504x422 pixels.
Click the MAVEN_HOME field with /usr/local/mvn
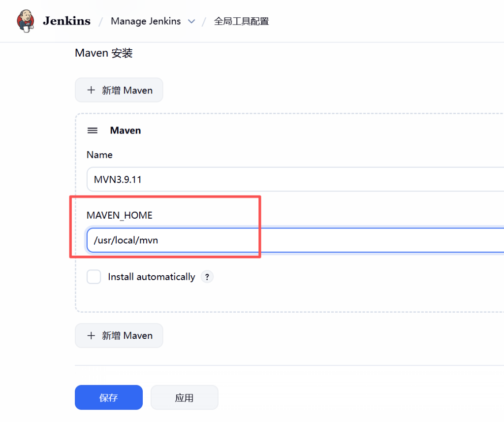[295, 240]
